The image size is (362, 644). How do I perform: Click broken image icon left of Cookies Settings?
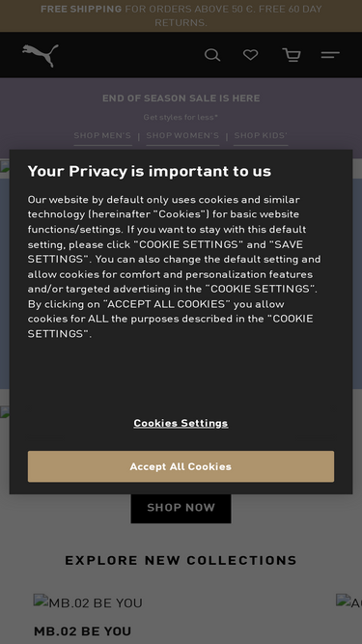click(5, 411)
